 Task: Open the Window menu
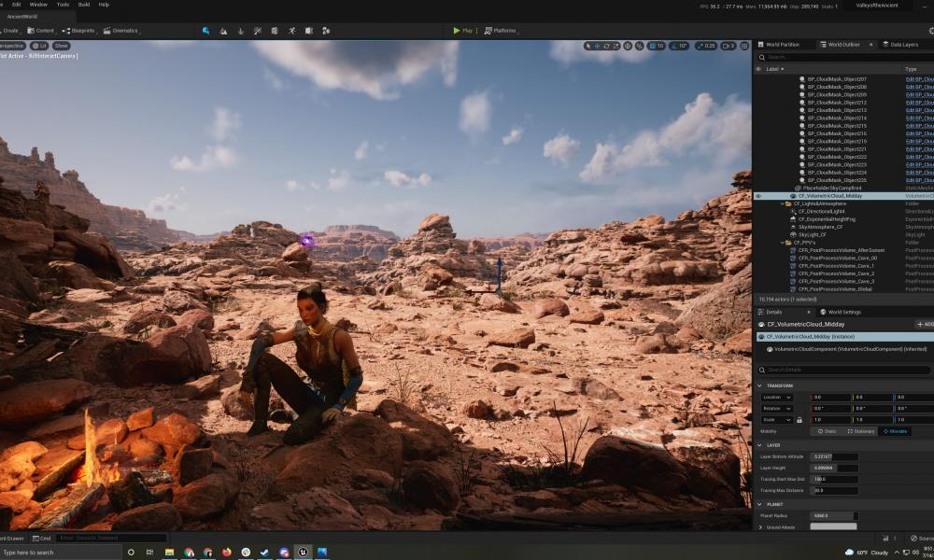(38, 4)
